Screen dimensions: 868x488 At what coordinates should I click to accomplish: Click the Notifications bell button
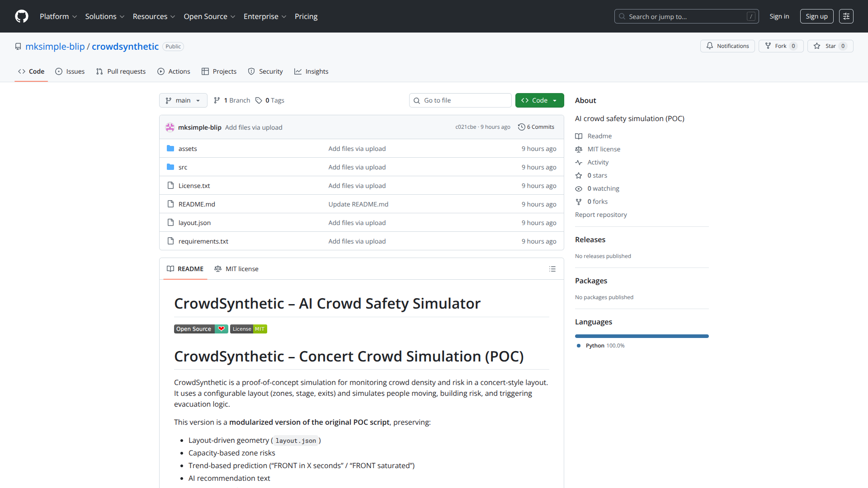click(x=727, y=46)
